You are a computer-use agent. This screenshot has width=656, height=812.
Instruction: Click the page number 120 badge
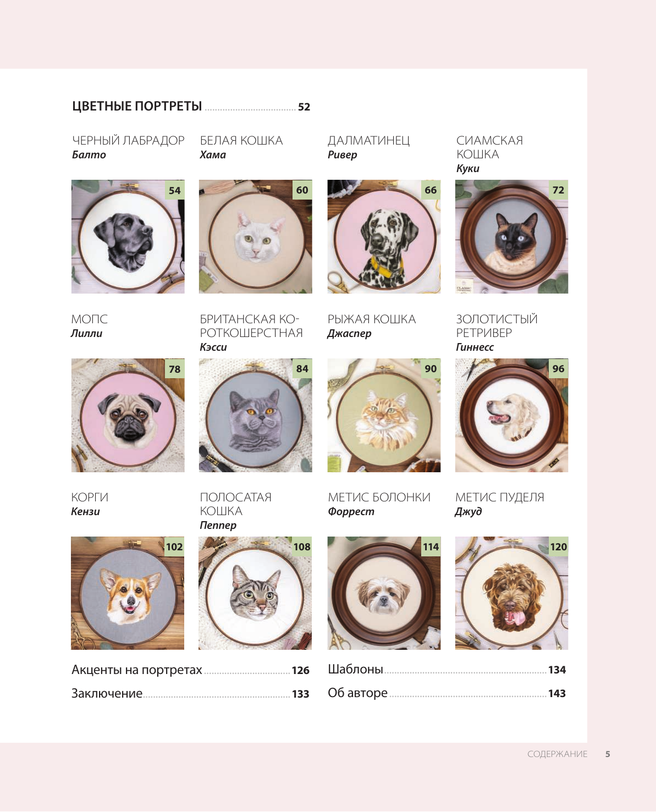(558, 546)
